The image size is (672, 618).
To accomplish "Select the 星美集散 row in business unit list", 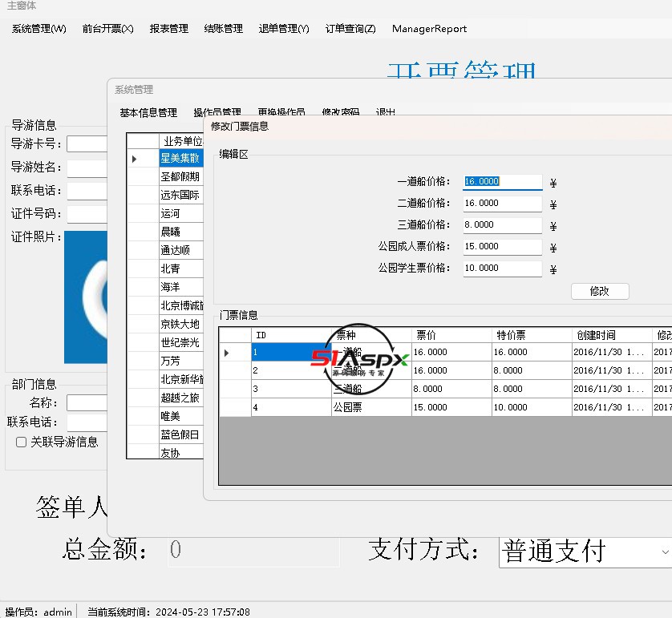I will tap(181, 159).
